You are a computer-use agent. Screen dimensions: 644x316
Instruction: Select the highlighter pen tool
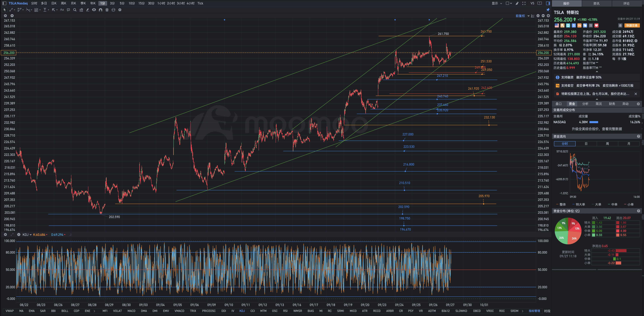click(x=87, y=10)
